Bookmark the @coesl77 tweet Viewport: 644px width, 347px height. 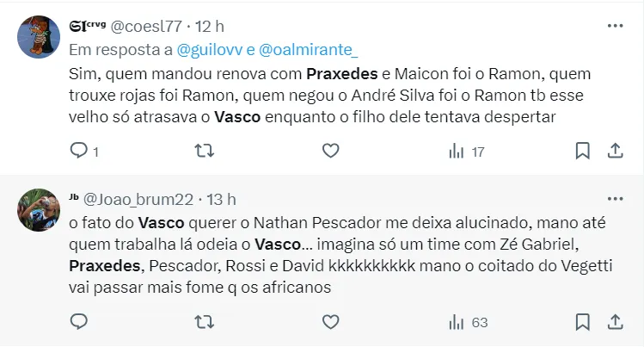pyautogui.click(x=582, y=151)
